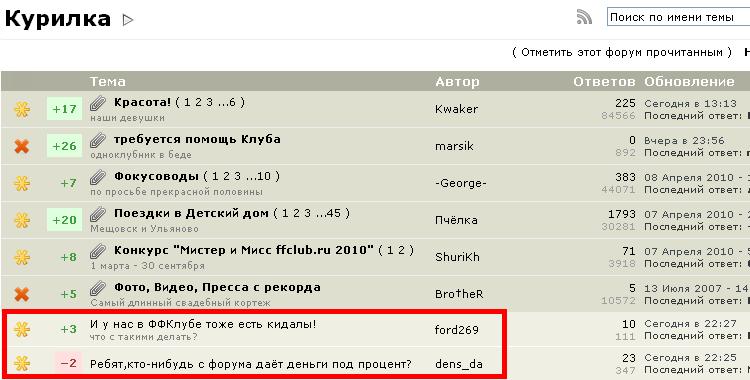Click the −2 rating badge

pyautogui.click(x=68, y=364)
